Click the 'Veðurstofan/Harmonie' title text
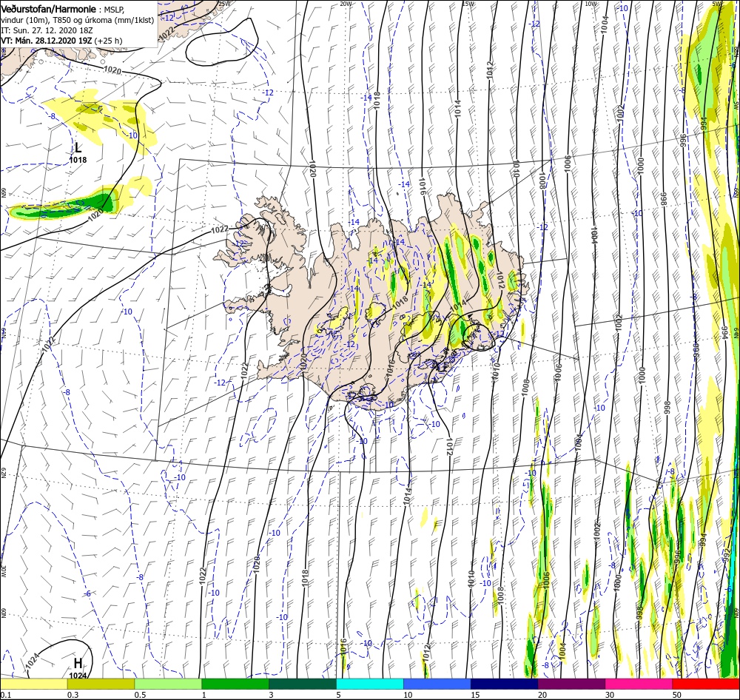This screenshot has width=740, height=700. point(49,10)
